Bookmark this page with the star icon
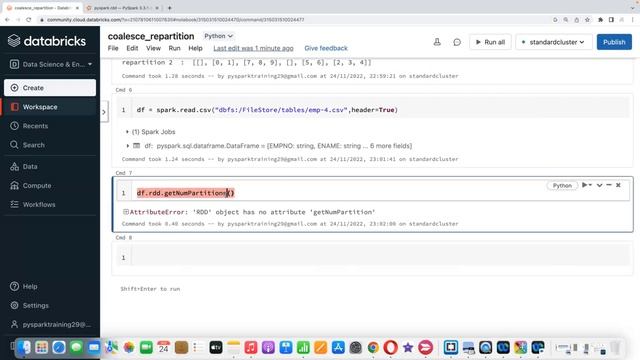The height and width of the screenshot is (360, 640). tap(587, 20)
